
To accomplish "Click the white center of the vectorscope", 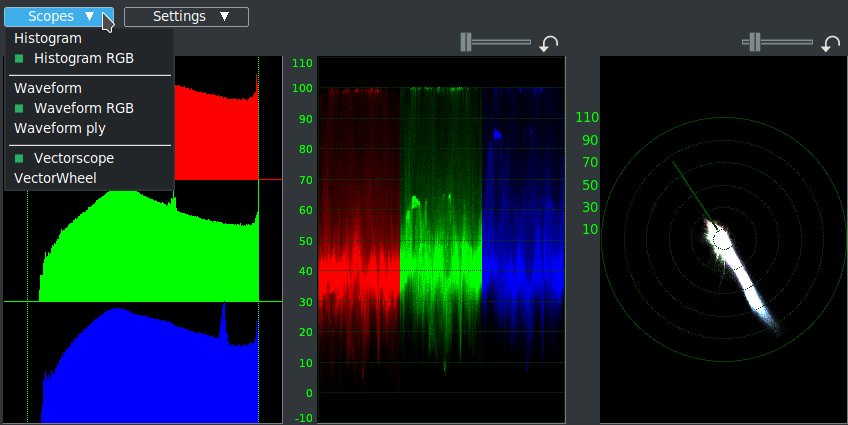I will (717, 238).
